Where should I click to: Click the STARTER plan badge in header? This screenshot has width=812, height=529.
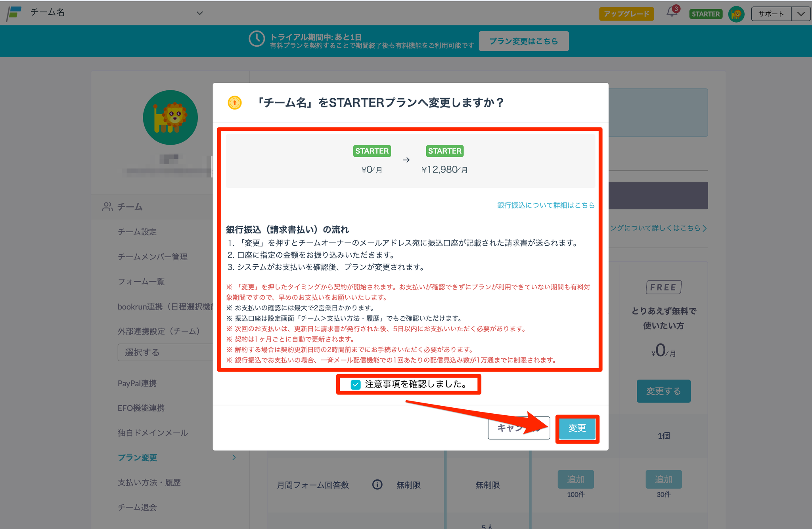705,14
